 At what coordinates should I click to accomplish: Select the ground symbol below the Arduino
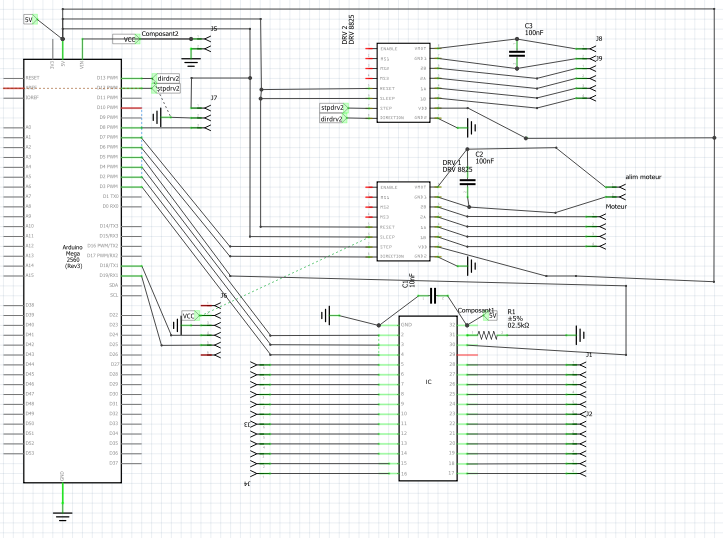63,515
